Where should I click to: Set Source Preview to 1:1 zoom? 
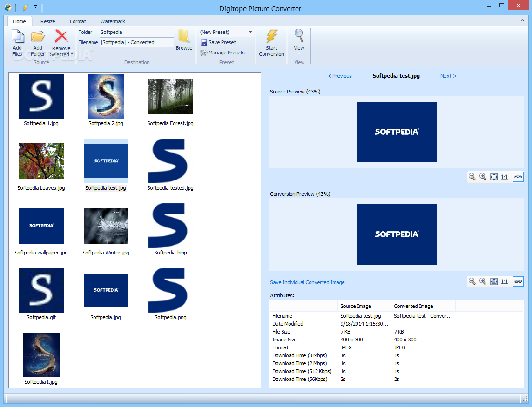[505, 177]
